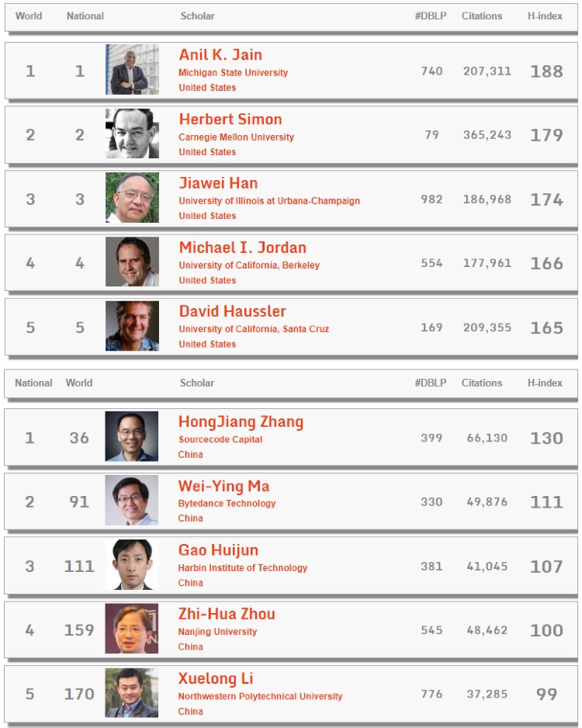This screenshot has width=582, height=728.
Task: Open David Haussler's photo thumbnail
Action: click(x=132, y=326)
